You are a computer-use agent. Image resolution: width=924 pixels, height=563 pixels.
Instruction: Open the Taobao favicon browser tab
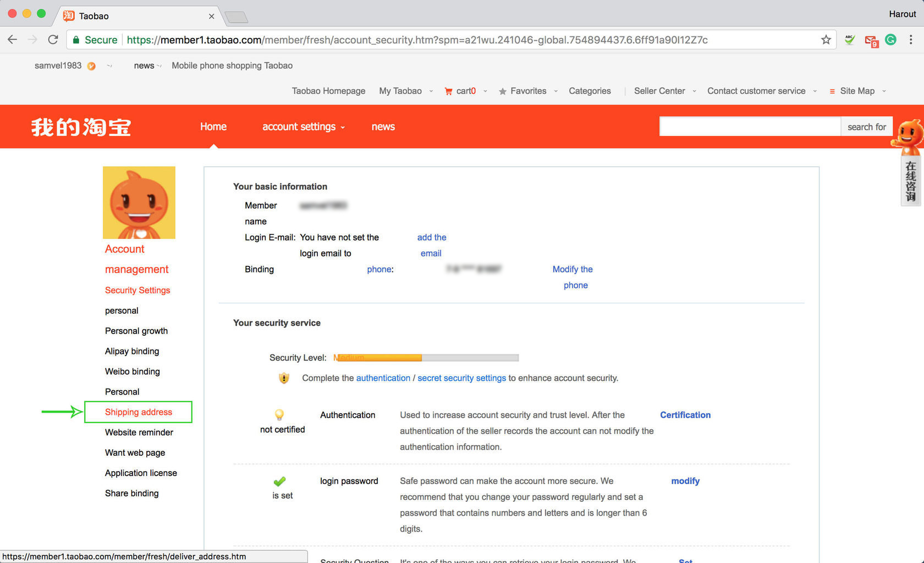tap(68, 16)
